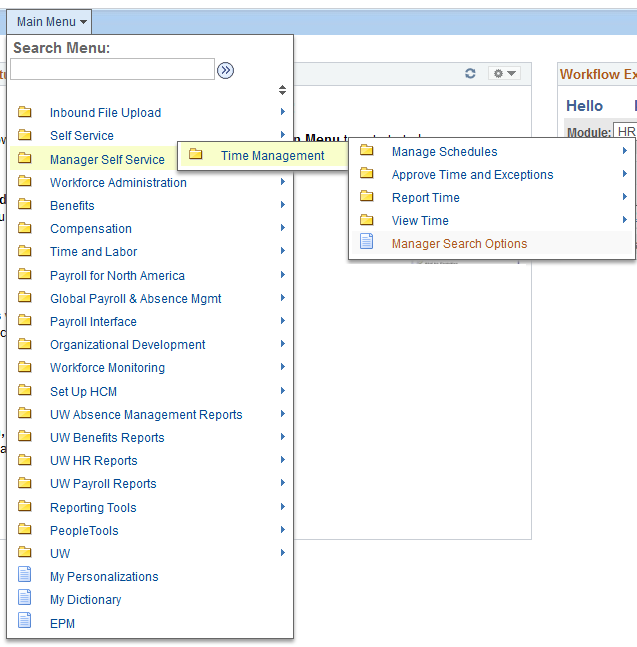Click the Time and Labor folder icon
This screenshot has width=637, height=647.
tap(25, 251)
